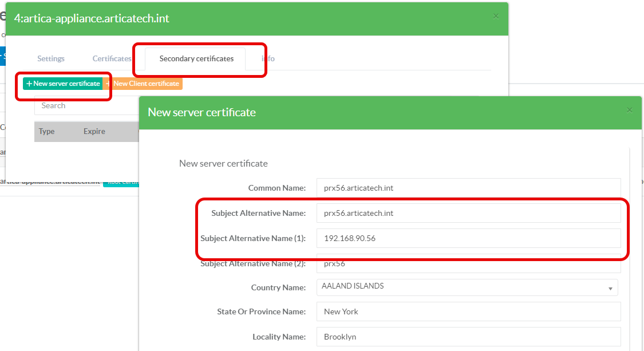Click the 4:artica-appliance.articatech.int dialog title
644x351 pixels.
92,18
